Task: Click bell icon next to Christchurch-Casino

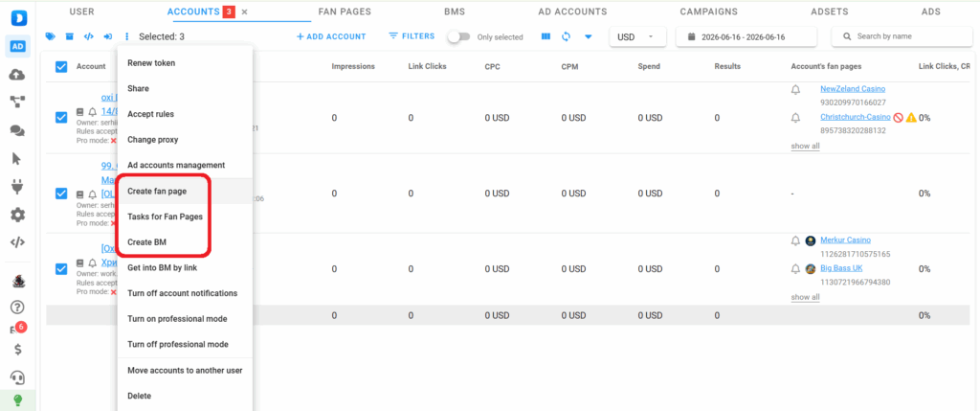Action: 795,117
